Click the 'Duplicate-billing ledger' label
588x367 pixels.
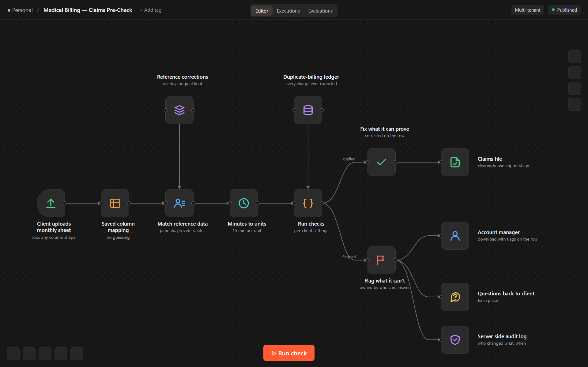pos(311,77)
